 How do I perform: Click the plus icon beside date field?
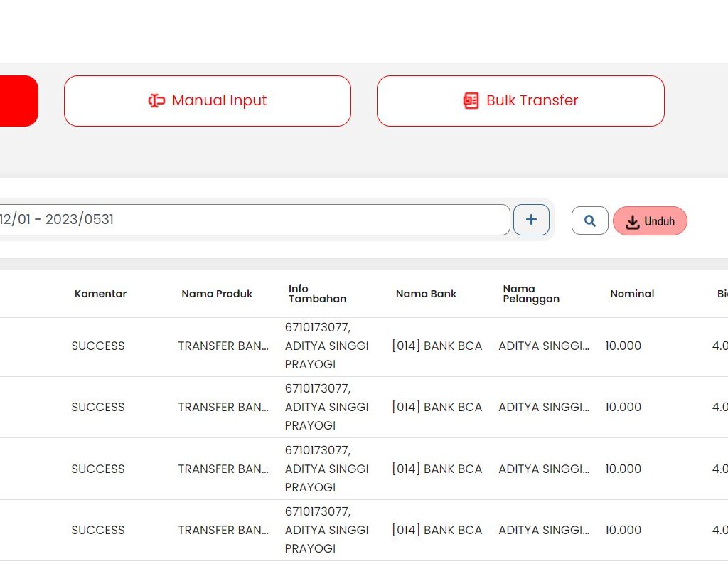click(x=531, y=220)
